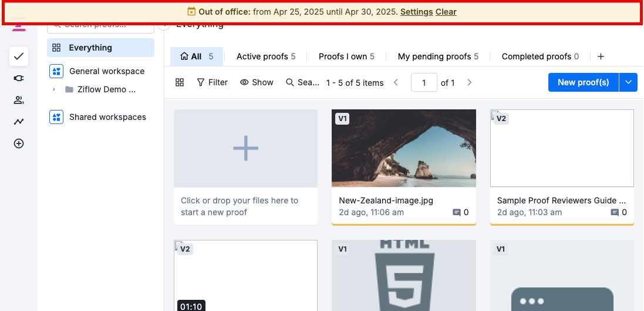Click the page number input field
644x311 pixels.
424,82
